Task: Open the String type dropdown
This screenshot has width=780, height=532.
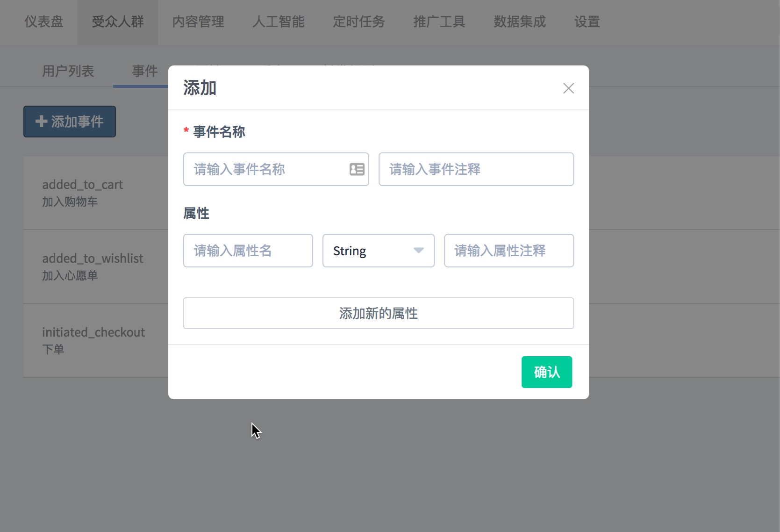Action: point(379,251)
